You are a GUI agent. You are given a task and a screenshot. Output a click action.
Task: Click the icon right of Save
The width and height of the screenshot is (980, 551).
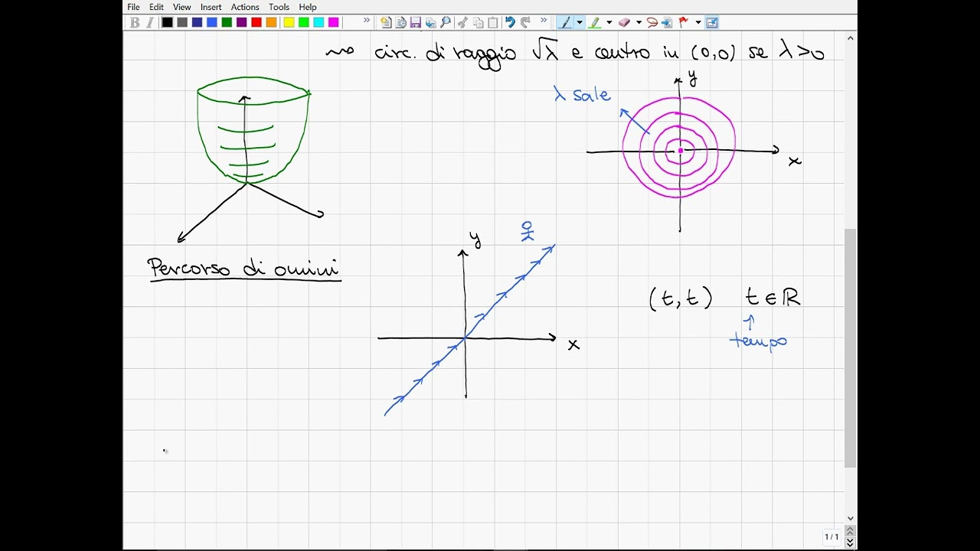tap(430, 23)
